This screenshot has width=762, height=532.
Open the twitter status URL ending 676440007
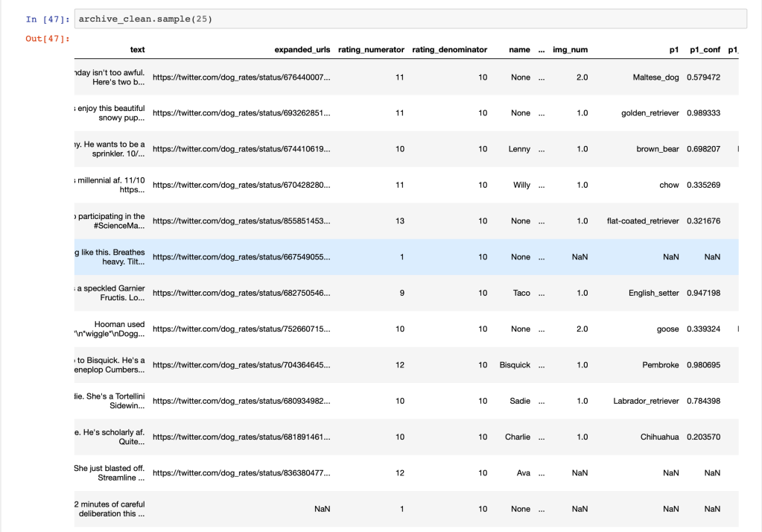[x=241, y=77]
